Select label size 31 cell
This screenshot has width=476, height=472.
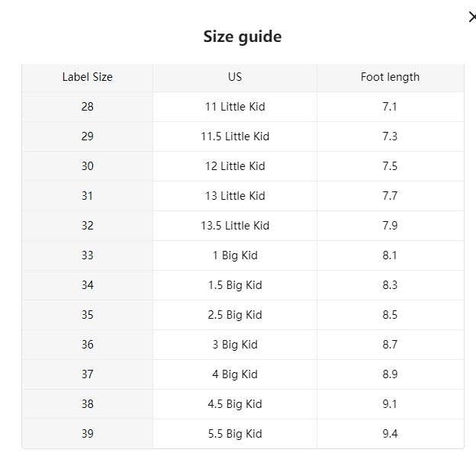87,196
